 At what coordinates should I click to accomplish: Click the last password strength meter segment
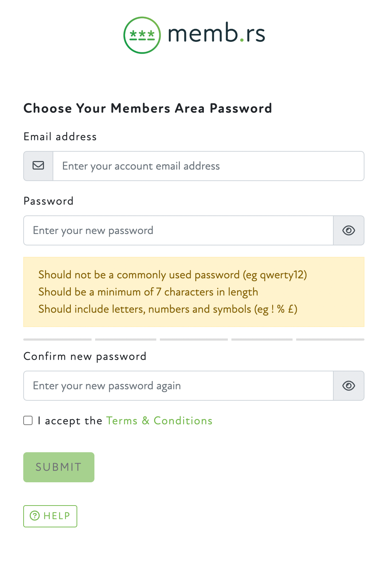click(x=330, y=339)
